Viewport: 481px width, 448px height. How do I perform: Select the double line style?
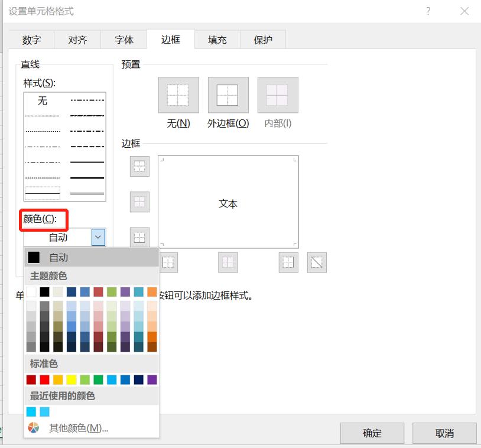[x=87, y=193]
